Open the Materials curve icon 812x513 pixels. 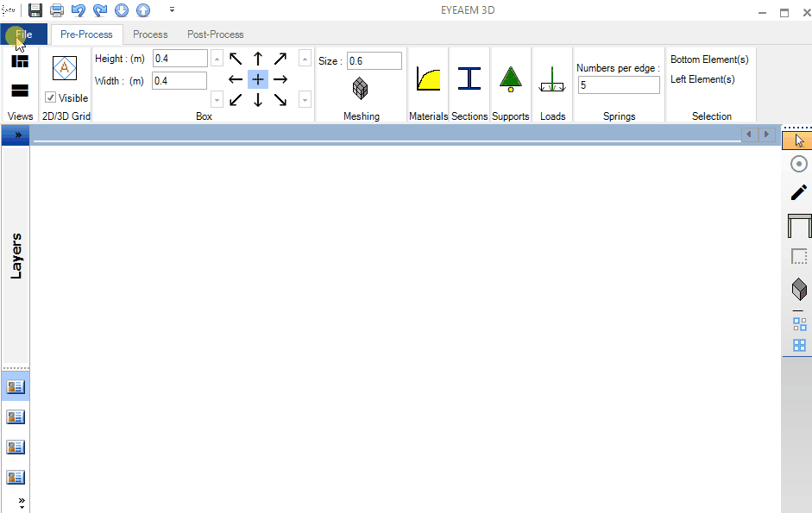428,79
